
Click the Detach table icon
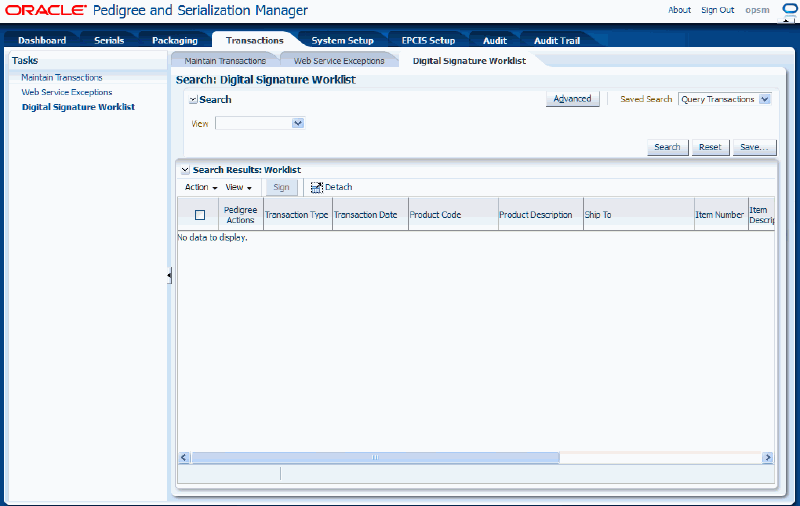pyautogui.click(x=317, y=188)
